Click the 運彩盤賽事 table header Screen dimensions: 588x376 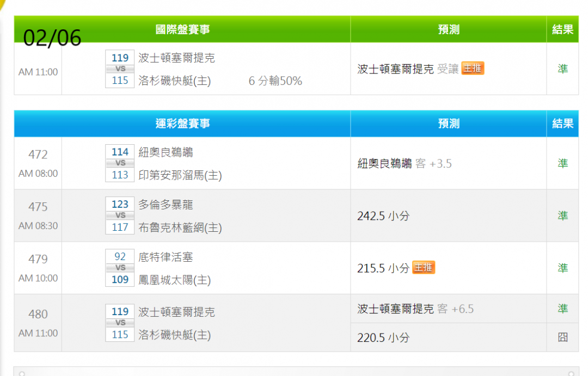tap(182, 124)
